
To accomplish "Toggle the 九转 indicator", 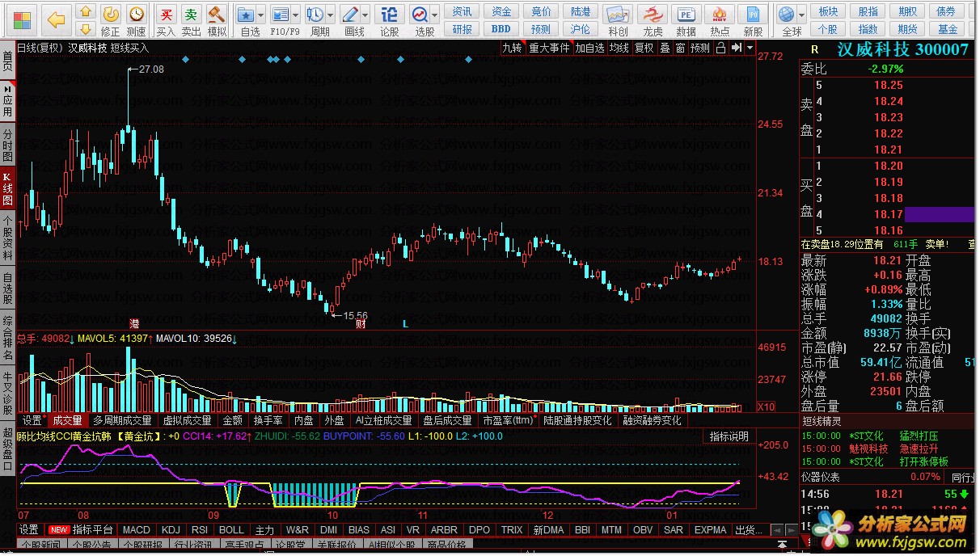I will (x=512, y=48).
